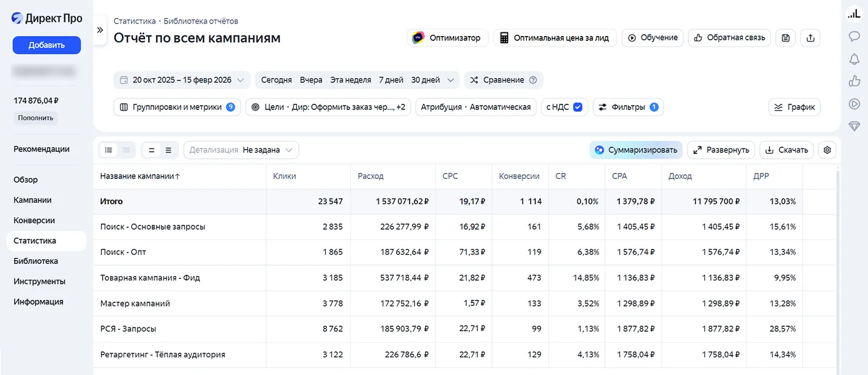Viewport: 868px width, 375px height.
Task: Set expanded row density icon
Action: point(168,150)
